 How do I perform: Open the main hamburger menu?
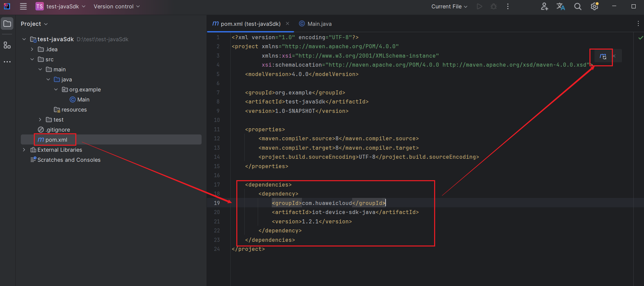tap(23, 6)
